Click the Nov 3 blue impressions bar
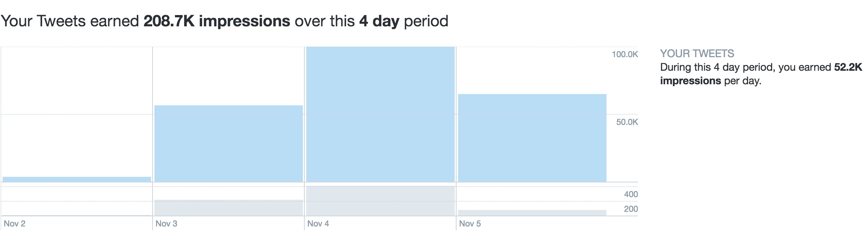 point(228,144)
